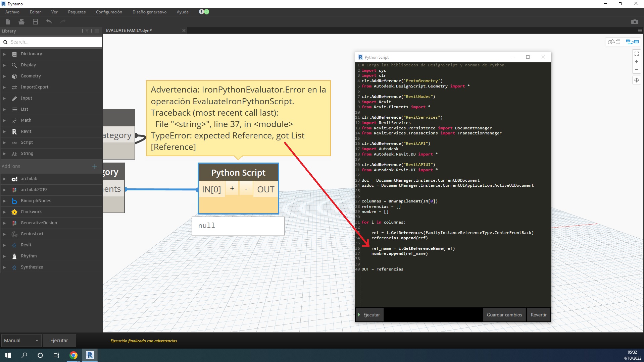644x362 pixels.
Task: Open the Configuración menu
Action: pos(109,12)
